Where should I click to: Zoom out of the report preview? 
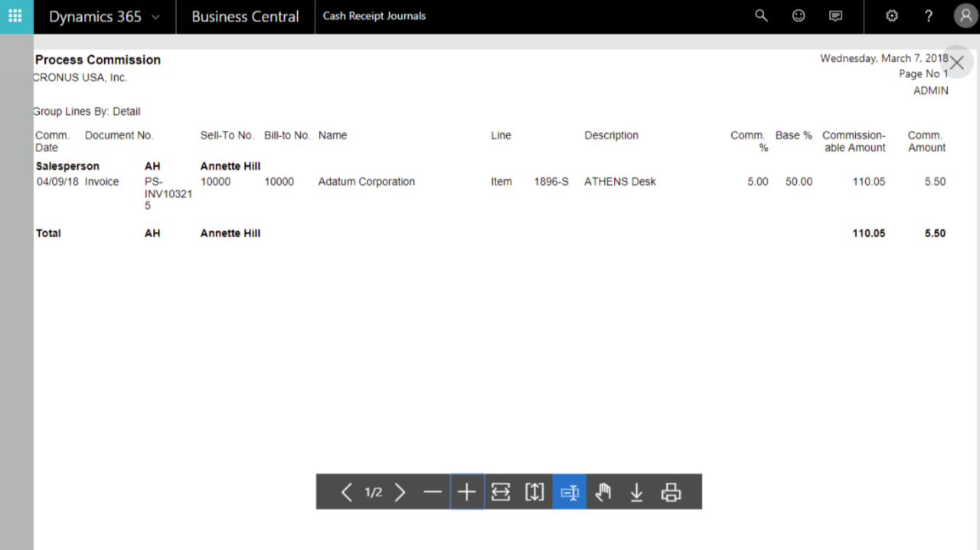coord(433,492)
